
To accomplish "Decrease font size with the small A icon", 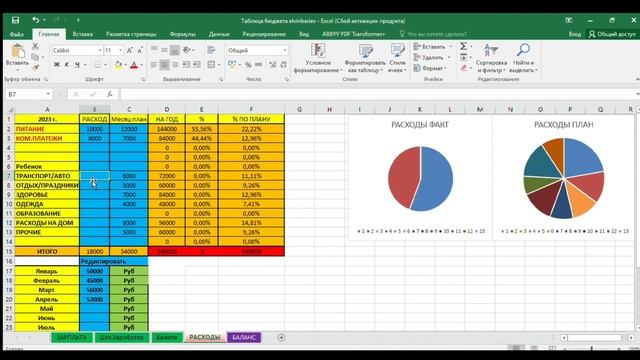I will [140, 50].
